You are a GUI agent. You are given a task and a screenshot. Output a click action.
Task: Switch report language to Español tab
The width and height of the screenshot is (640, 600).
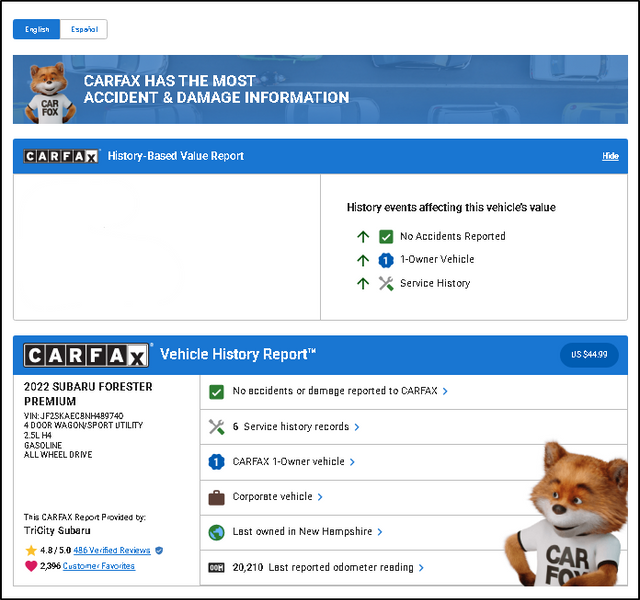[84, 29]
